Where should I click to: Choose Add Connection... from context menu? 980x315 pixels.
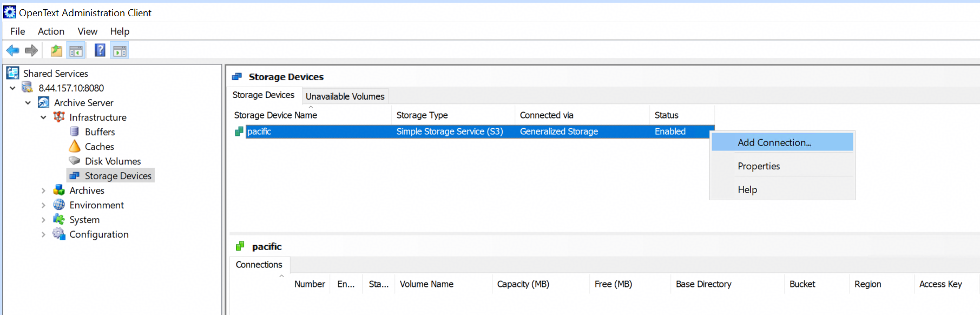point(782,142)
